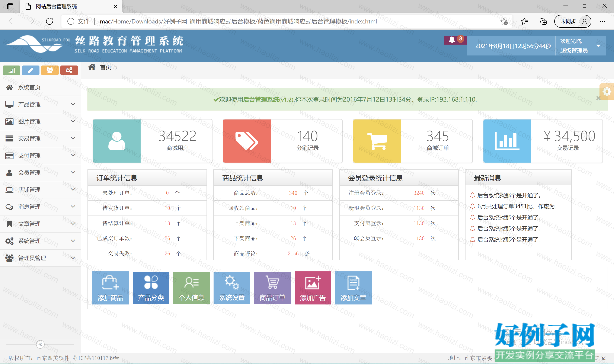Expand the 支付管理 sidebar menu

tap(40, 156)
